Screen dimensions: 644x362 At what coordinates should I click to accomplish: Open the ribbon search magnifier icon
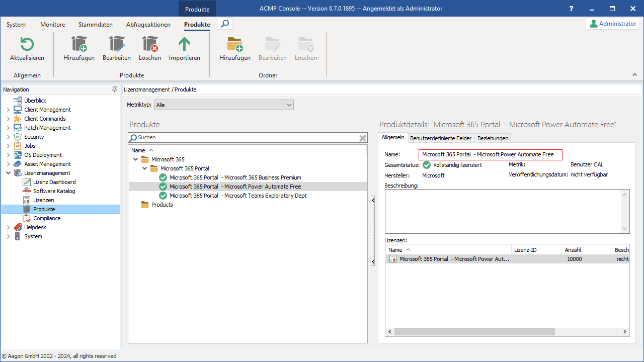225,24
